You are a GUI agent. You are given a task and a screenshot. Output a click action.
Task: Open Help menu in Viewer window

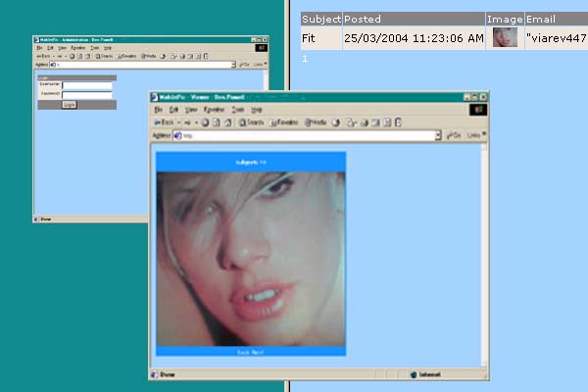point(256,110)
